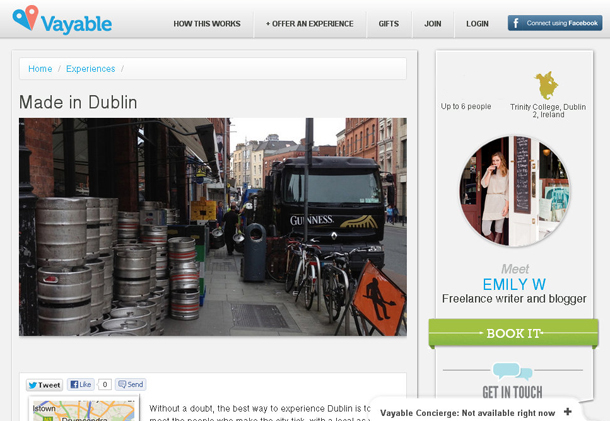This screenshot has height=421, width=610.
Task: Click the Facebook Like button
Action: (81, 384)
